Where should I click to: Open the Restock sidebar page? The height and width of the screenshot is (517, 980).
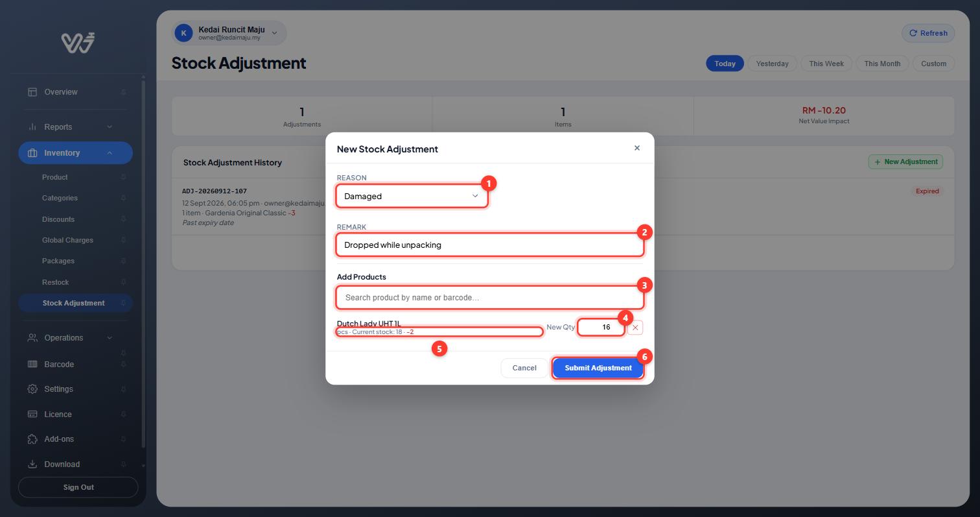(x=56, y=282)
